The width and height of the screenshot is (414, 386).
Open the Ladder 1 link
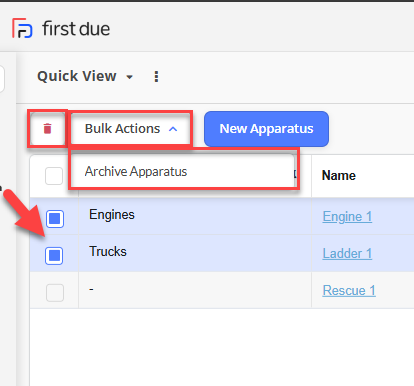[x=347, y=253]
